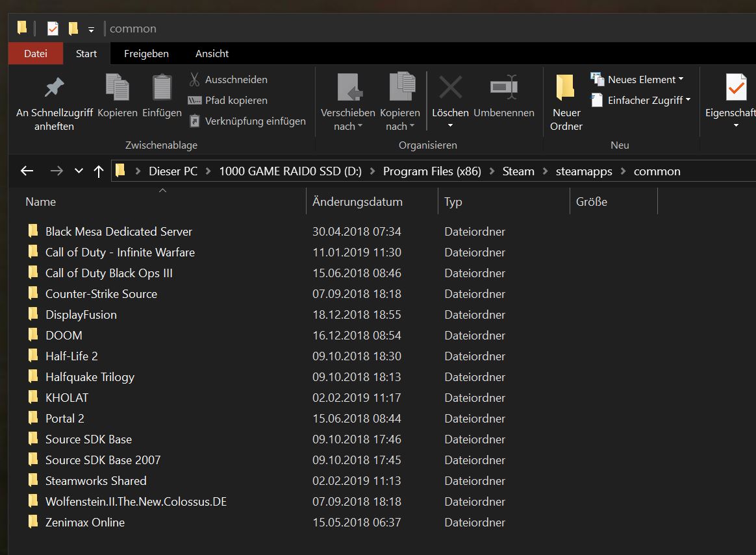Select the Steamworks Shared folder
The image size is (756, 555).
pyautogui.click(x=96, y=481)
